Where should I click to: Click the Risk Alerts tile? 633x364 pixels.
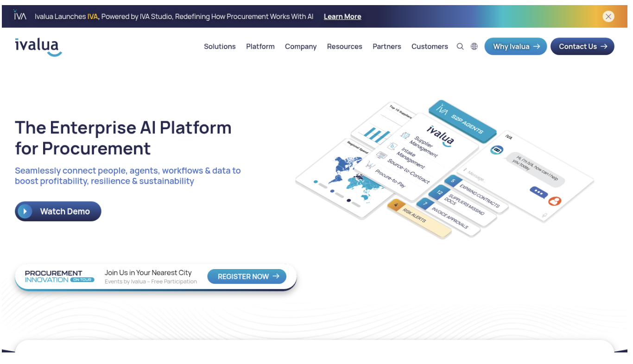tap(419, 218)
